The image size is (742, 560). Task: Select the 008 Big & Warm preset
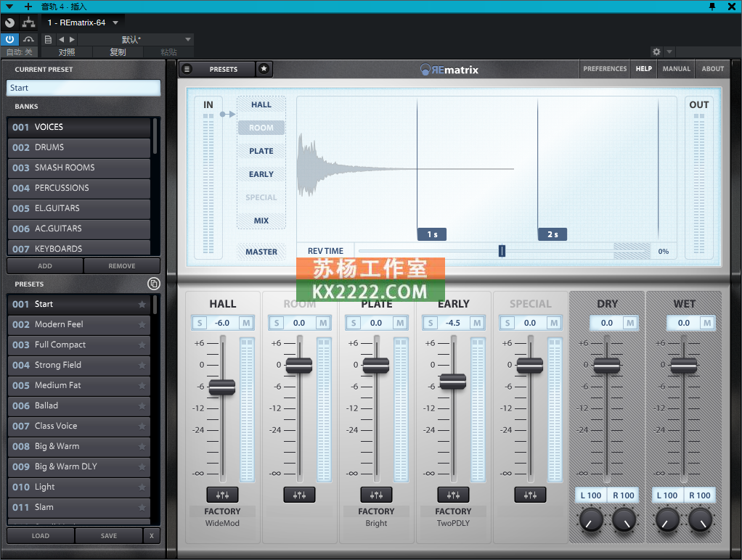78,447
